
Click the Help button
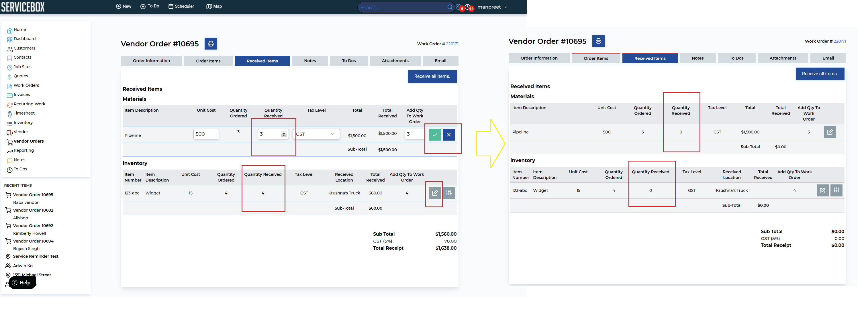22,283
